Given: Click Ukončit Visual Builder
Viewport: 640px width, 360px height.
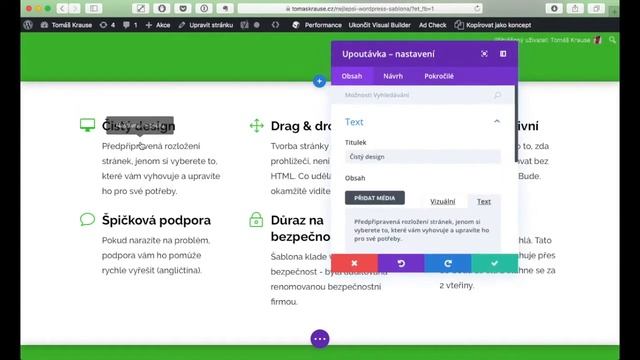Looking at the screenshot, I should click(x=380, y=25).
